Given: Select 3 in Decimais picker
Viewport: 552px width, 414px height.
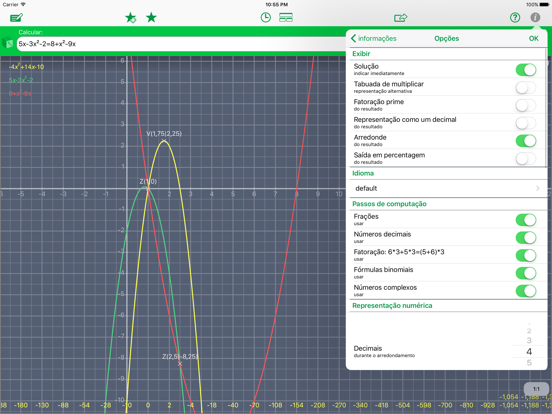Looking at the screenshot, I should coord(529,340).
